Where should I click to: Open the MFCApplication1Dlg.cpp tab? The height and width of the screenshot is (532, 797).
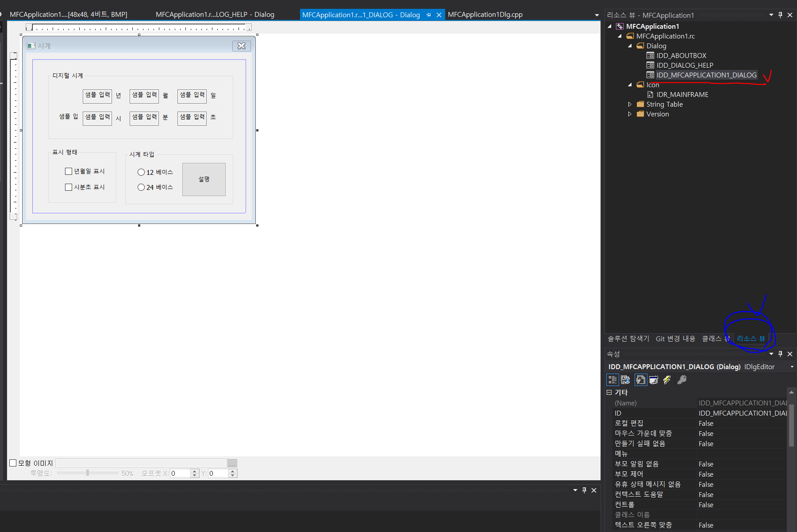pos(485,15)
